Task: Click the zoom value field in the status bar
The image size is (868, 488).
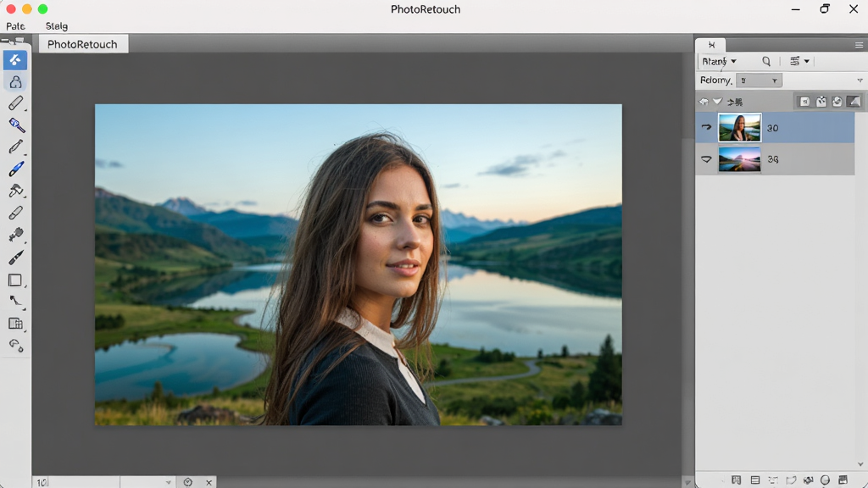Action: [x=75, y=482]
